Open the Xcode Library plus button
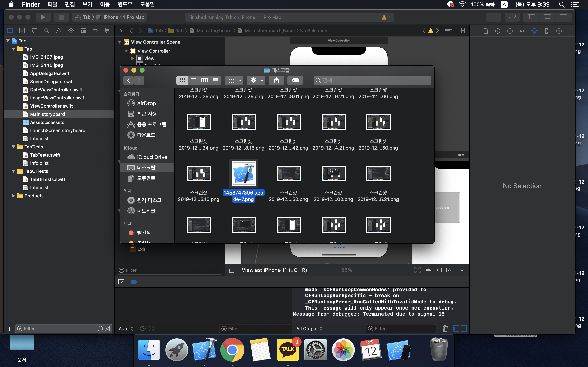 coord(493,17)
